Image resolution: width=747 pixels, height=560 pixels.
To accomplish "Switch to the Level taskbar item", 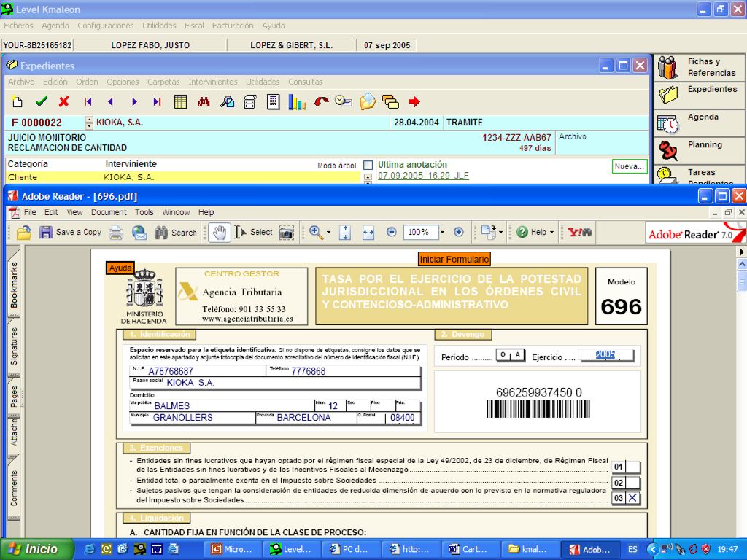I will (x=291, y=549).
